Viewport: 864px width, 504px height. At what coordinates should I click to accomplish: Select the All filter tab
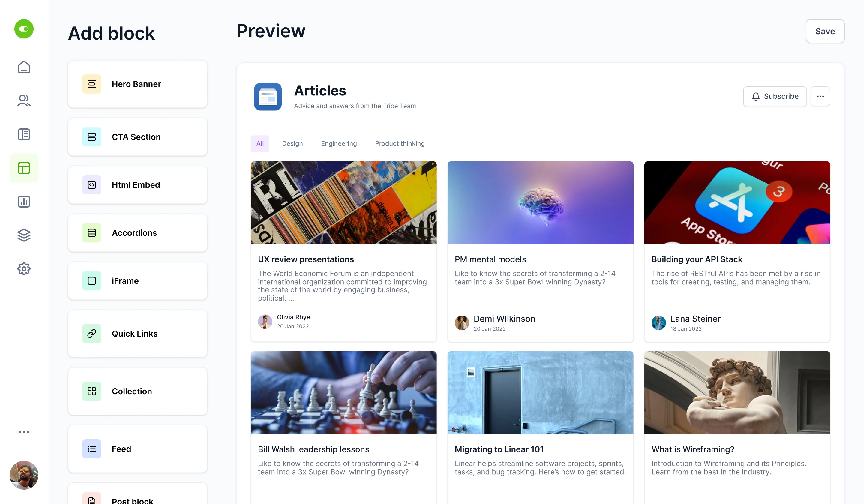pos(260,143)
